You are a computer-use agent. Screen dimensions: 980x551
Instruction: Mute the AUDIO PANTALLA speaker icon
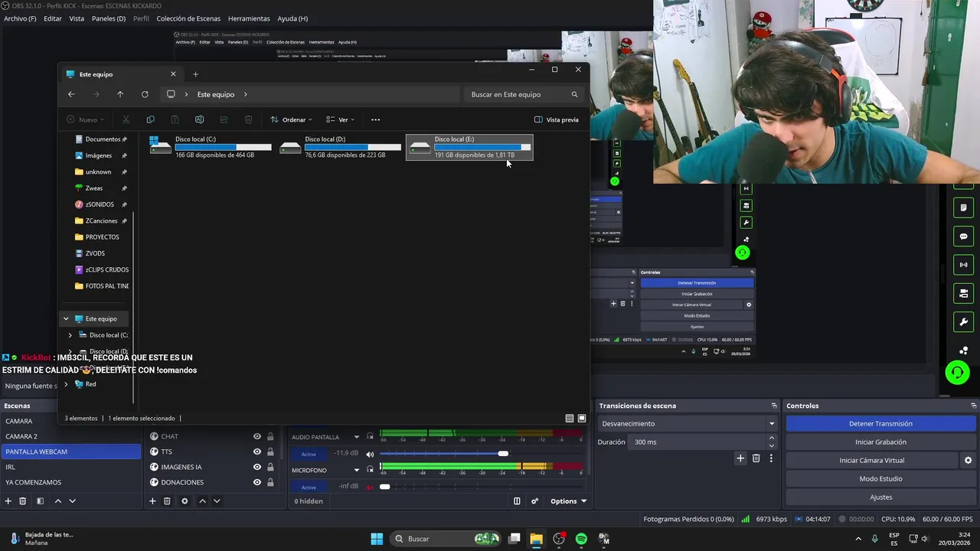coord(370,454)
